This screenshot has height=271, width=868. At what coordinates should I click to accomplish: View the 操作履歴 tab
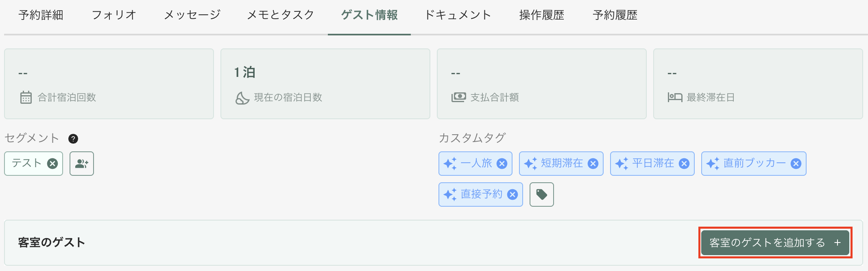tap(542, 15)
